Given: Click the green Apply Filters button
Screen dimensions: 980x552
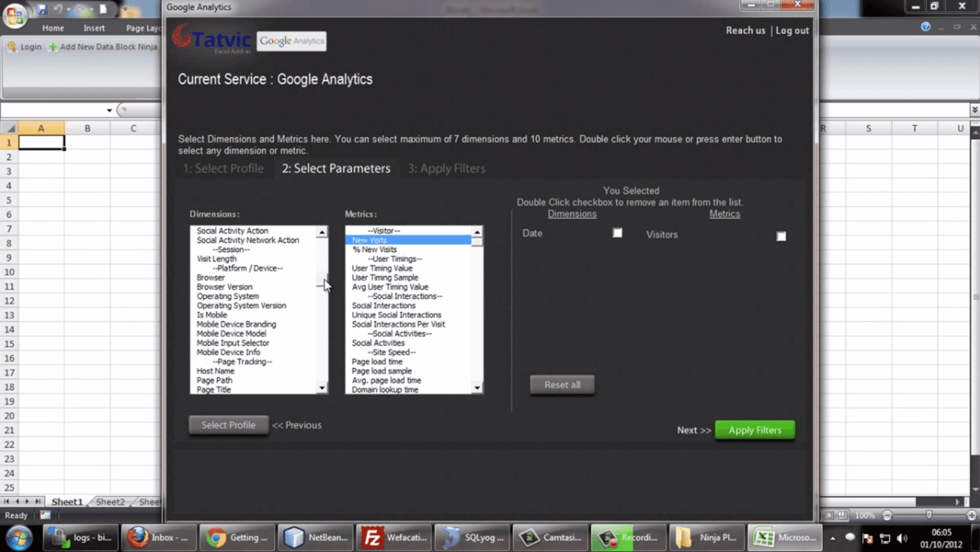Looking at the screenshot, I should point(755,430).
